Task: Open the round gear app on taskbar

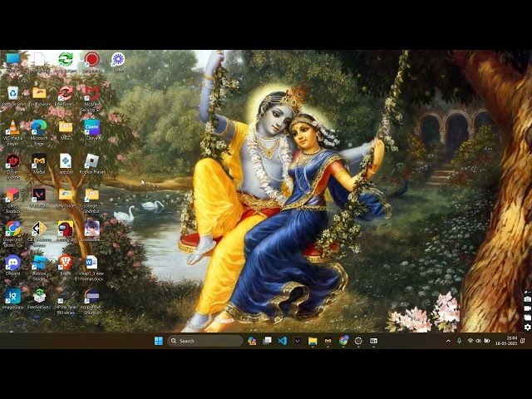Action: 358,341
